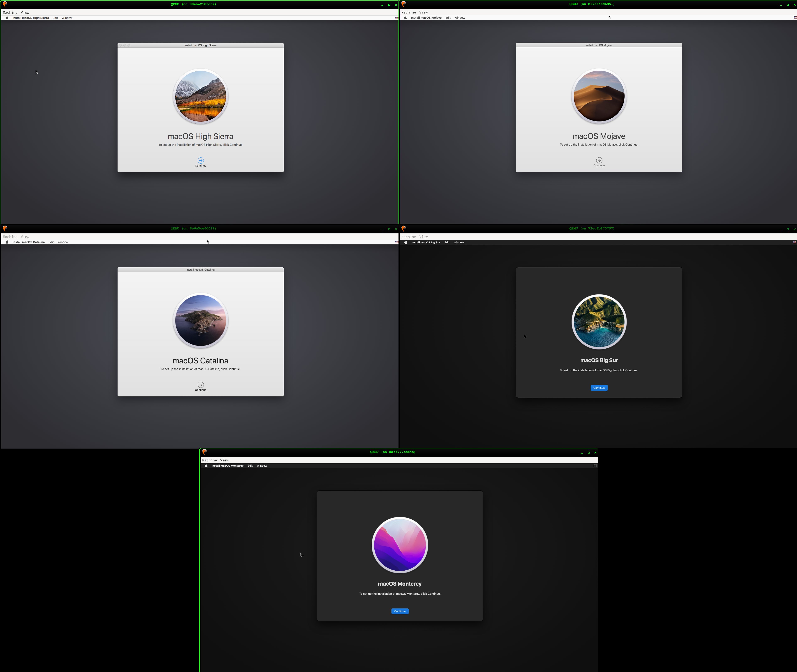The width and height of the screenshot is (797, 672).
Task: Open Edit menu in Big Sur window
Action: (x=447, y=242)
